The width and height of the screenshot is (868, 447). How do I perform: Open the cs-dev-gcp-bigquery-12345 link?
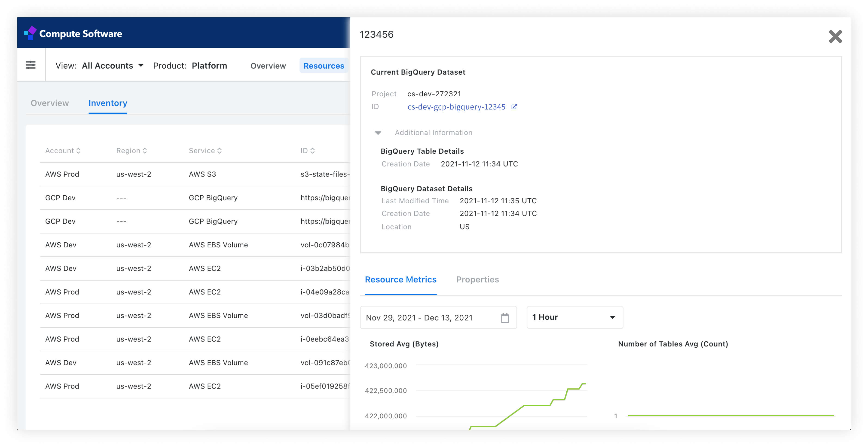[x=456, y=107]
